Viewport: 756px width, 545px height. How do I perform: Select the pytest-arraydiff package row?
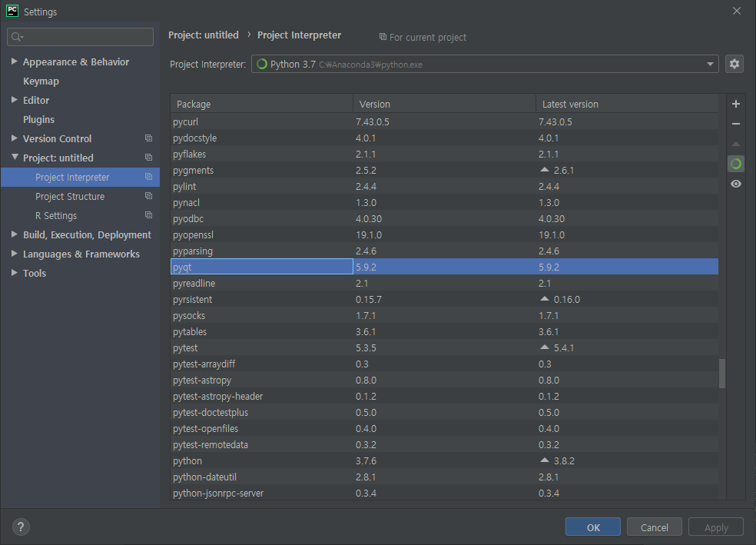point(445,364)
